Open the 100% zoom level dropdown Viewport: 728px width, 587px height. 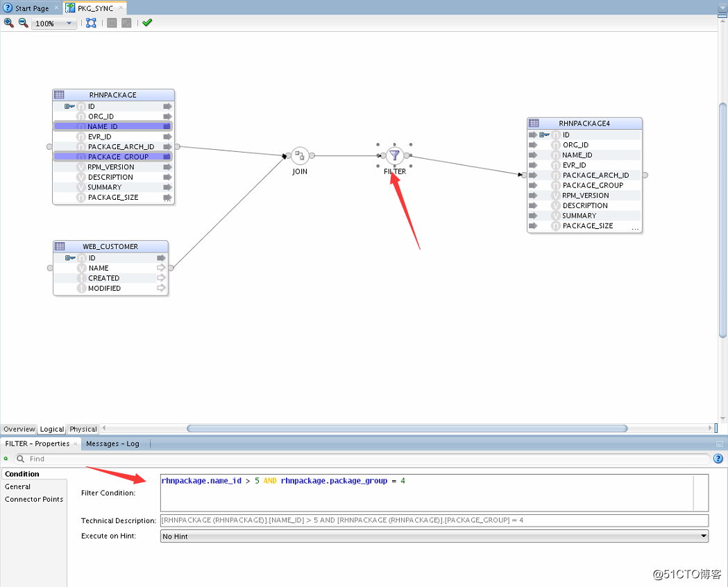coord(54,23)
